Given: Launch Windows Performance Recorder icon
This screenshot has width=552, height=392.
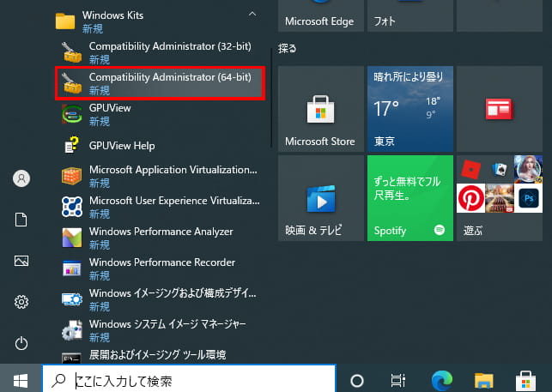Looking at the screenshot, I should [71, 268].
